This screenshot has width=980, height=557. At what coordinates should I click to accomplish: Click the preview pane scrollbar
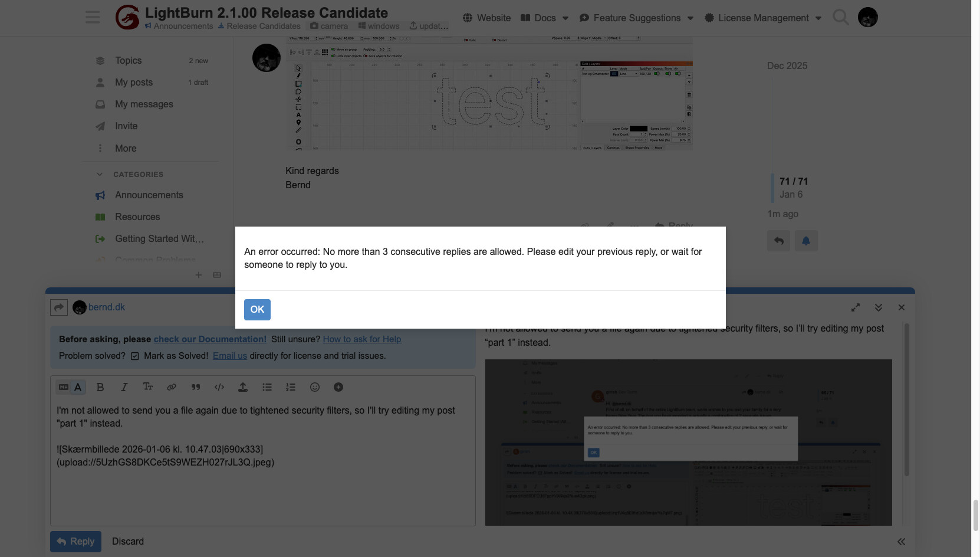[906, 399]
